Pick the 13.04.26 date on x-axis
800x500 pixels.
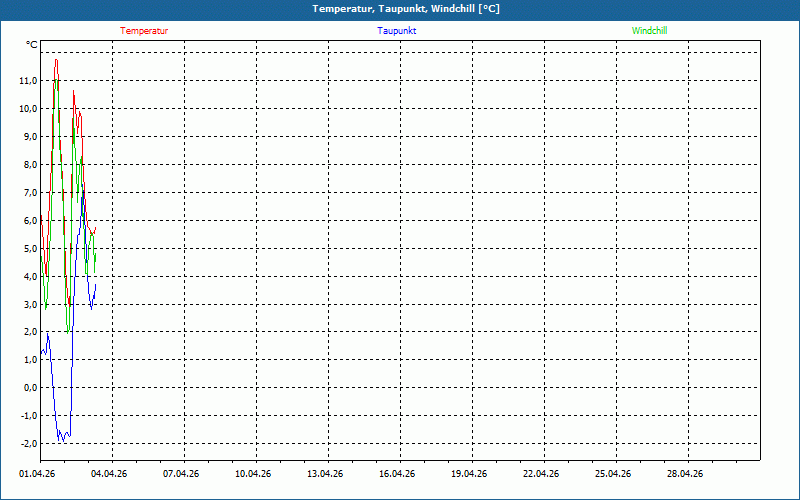click(x=326, y=474)
